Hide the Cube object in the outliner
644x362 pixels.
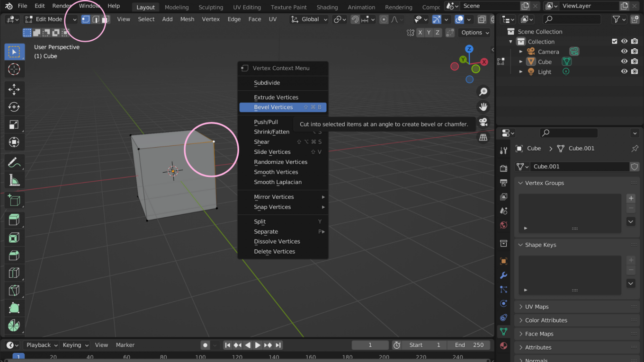coord(624,62)
